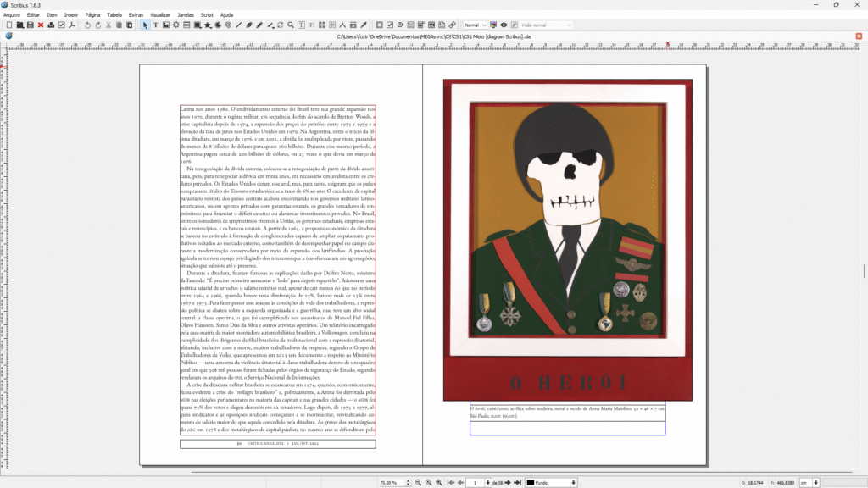Open the Arquivo menu

(11, 15)
